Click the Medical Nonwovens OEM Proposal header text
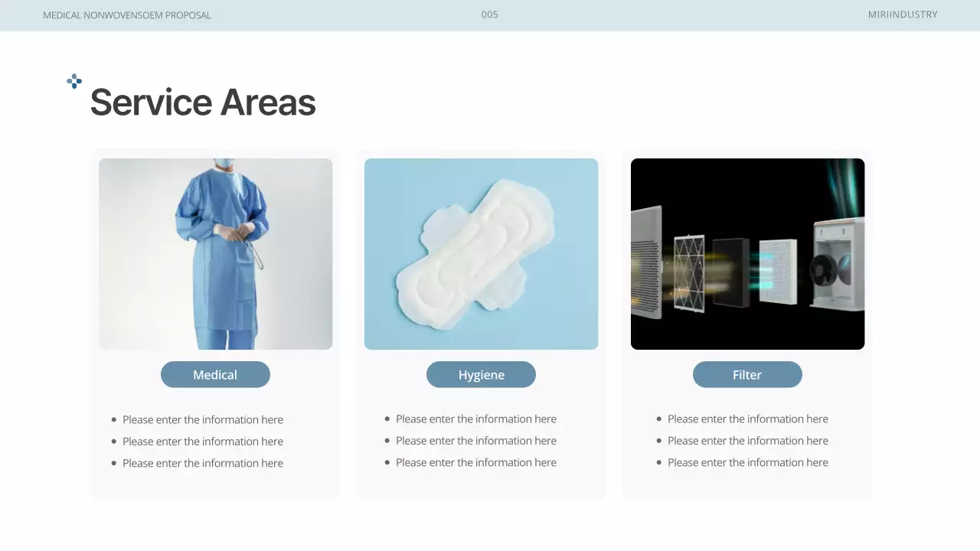 127,15
